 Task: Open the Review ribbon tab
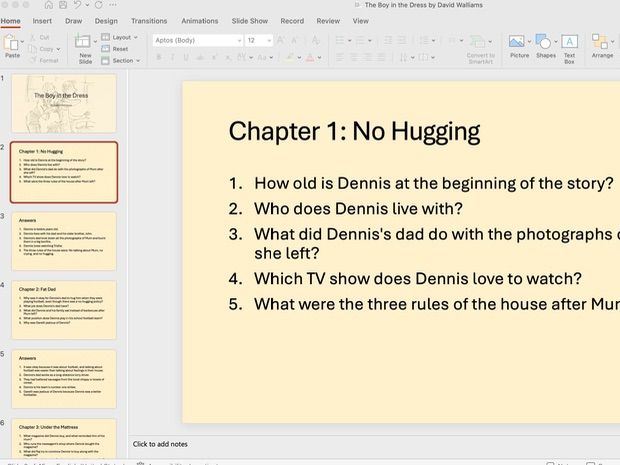tap(328, 21)
